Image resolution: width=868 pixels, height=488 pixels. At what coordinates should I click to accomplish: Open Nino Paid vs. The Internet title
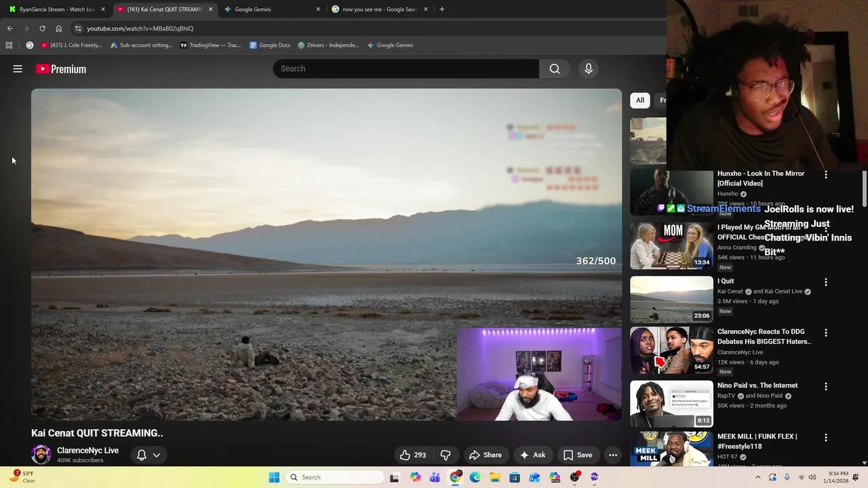point(757,386)
